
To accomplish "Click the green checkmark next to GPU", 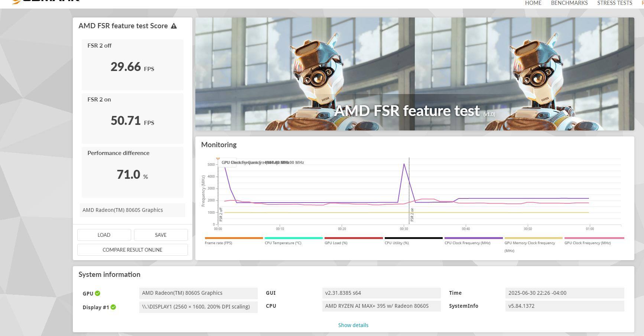I will coord(97,293).
